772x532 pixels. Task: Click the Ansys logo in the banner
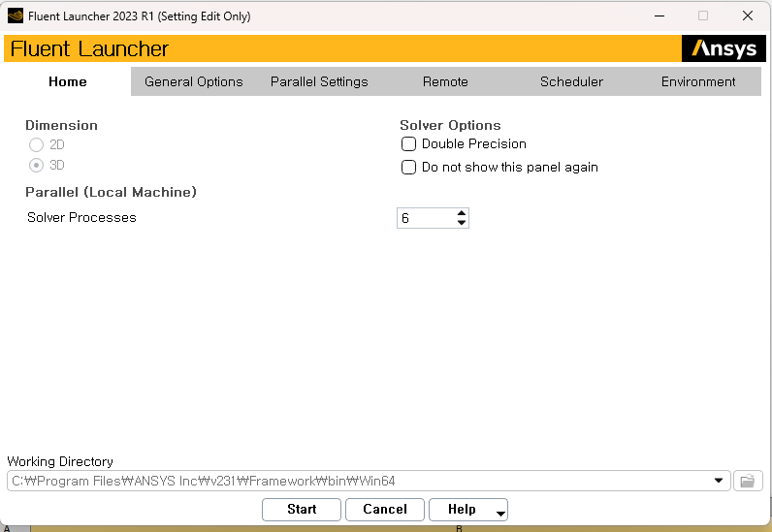[x=724, y=48]
